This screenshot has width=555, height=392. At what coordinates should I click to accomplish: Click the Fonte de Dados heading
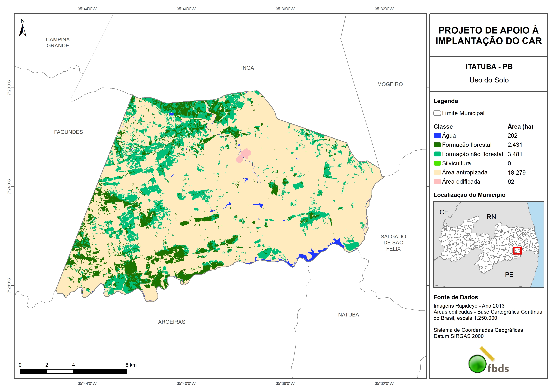pyautogui.click(x=456, y=297)
